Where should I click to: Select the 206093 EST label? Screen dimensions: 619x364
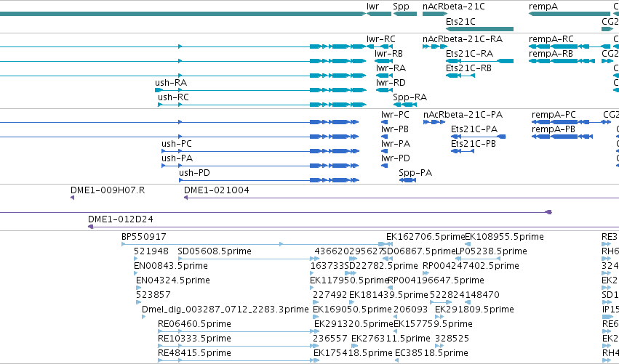(410, 310)
